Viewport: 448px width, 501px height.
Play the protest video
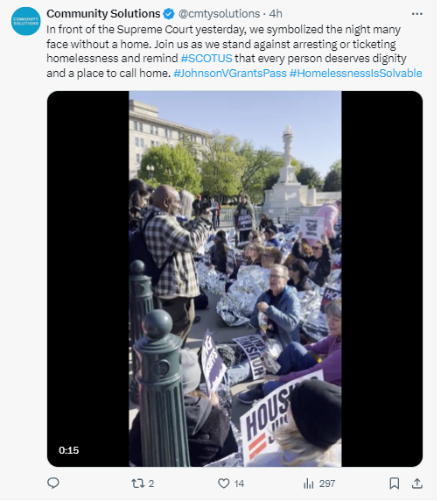[234, 279]
